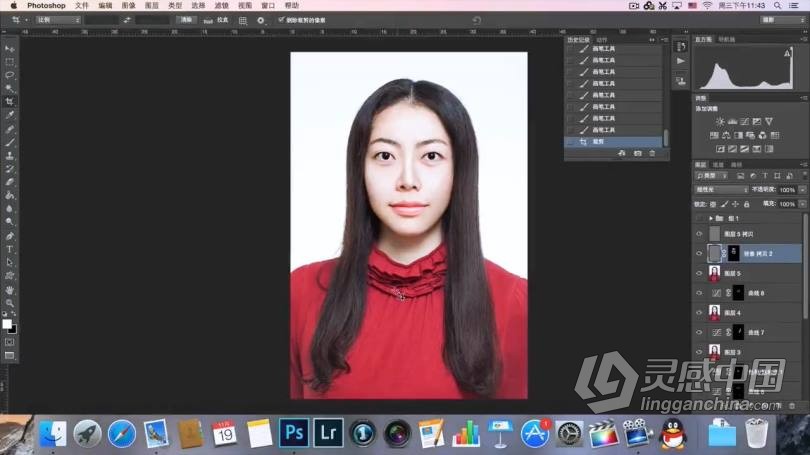This screenshot has height=455, width=810.
Task: Add a Color Balance adjustment
Action: coord(726,135)
